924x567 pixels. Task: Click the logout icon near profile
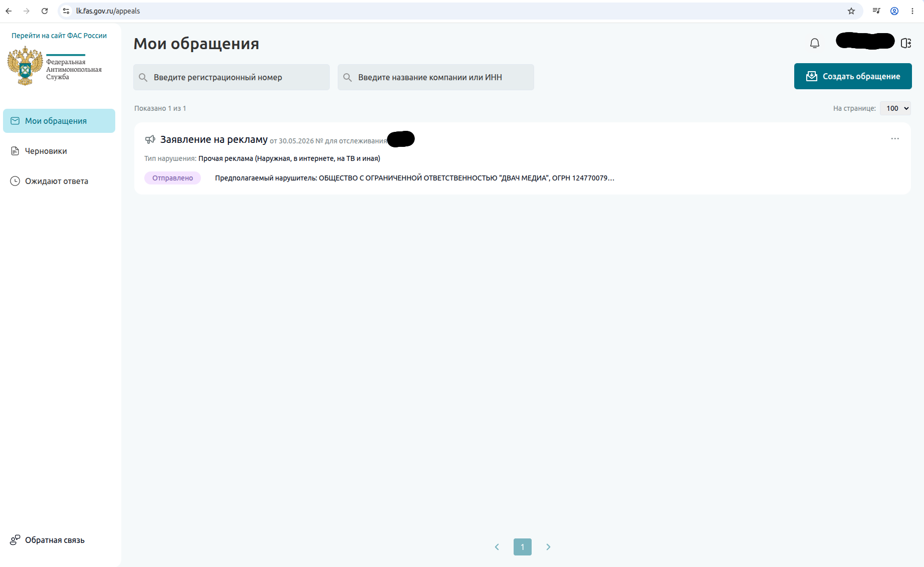[x=906, y=43]
